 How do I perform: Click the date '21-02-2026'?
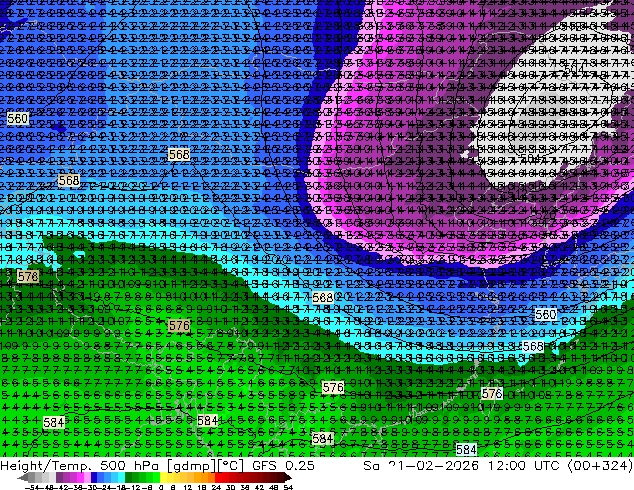pyautogui.click(x=435, y=466)
